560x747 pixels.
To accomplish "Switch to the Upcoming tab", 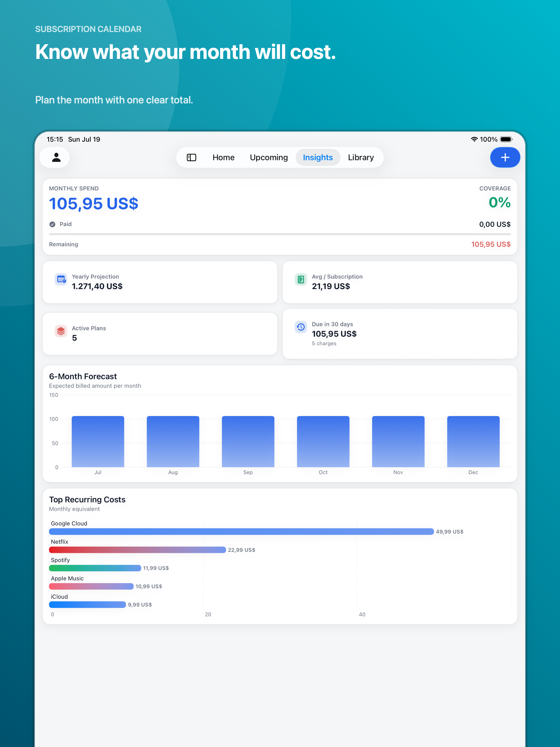I will (x=269, y=157).
